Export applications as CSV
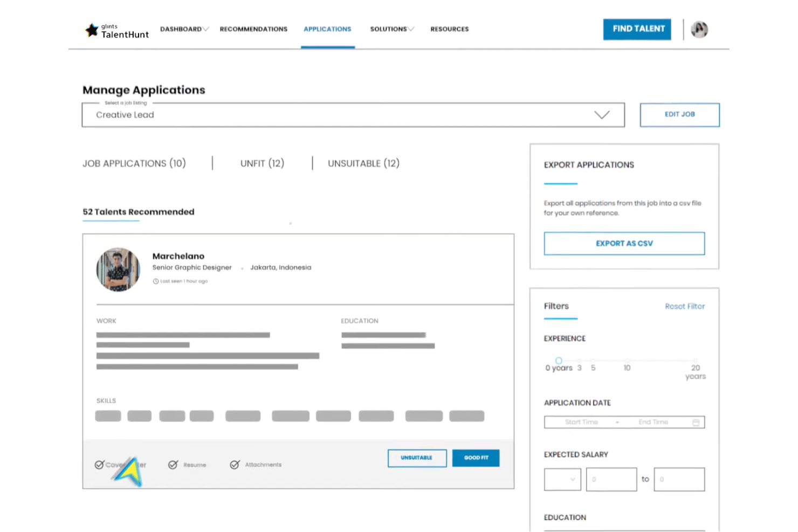 click(624, 244)
